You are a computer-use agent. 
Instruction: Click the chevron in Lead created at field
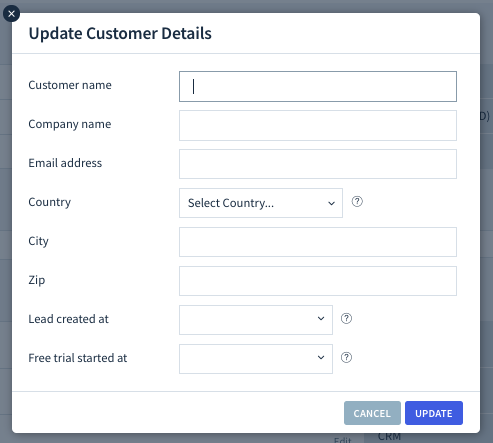click(x=321, y=319)
